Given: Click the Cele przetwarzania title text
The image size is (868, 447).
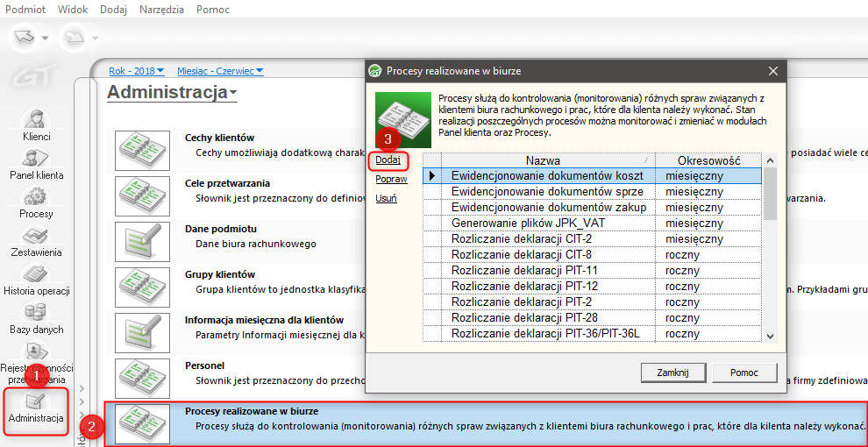Looking at the screenshot, I should point(227,183).
